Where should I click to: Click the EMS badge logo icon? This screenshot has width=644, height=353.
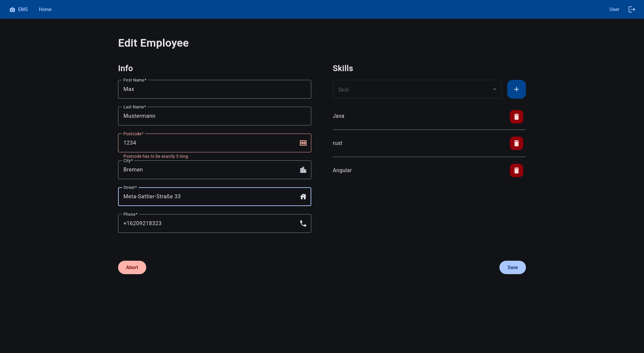coord(12,9)
